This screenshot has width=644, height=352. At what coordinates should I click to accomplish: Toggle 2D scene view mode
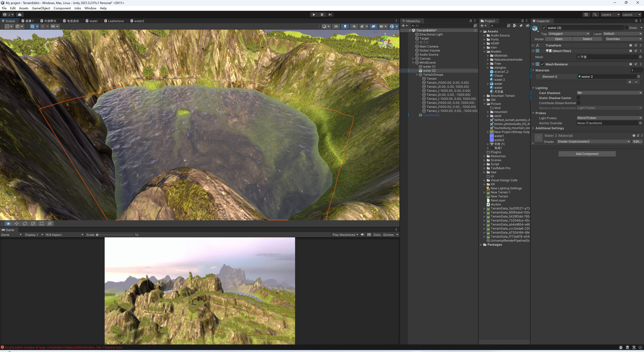pyautogui.click(x=336, y=26)
